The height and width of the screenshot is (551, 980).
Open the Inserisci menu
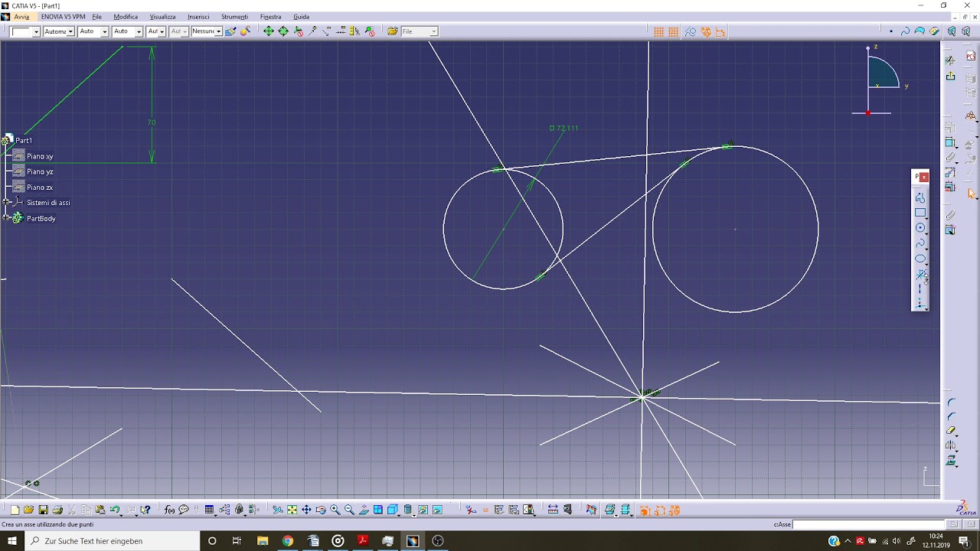click(198, 17)
